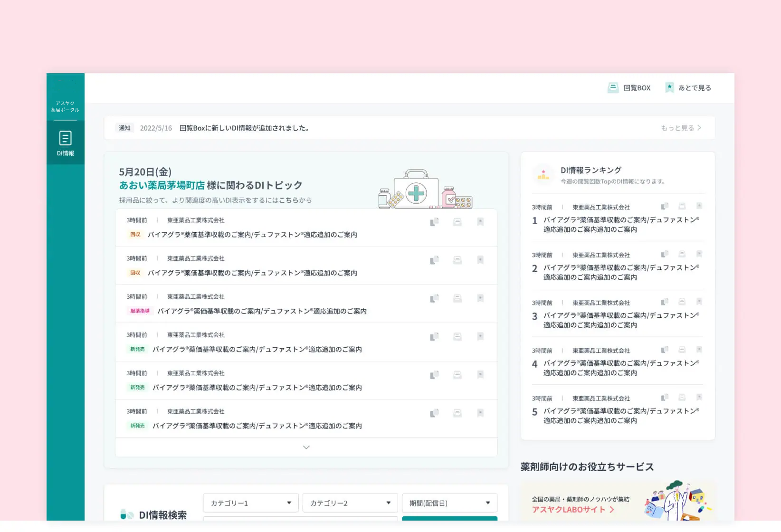Open the カテゴリー2 dropdown
The image size is (781, 532).
click(350, 503)
